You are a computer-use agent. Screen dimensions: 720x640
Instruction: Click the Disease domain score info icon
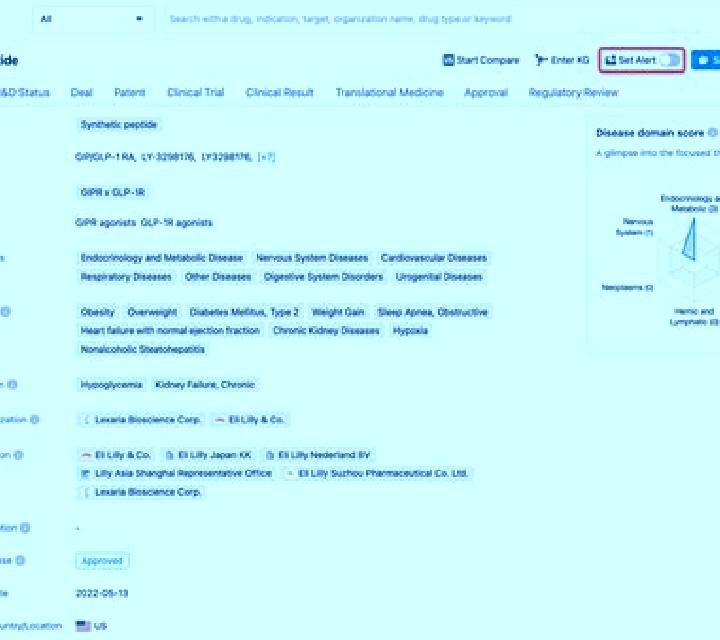pyautogui.click(x=712, y=133)
